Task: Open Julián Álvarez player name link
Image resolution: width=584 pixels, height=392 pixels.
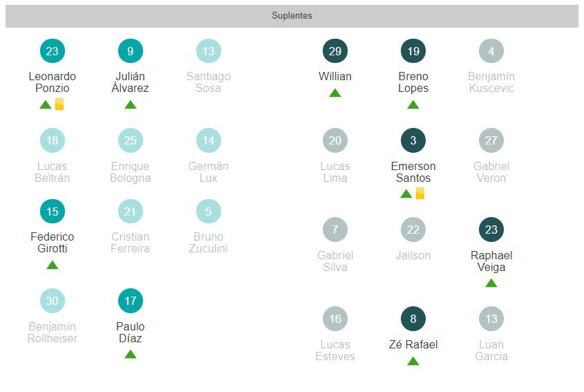Action: [x=131, y=82]
